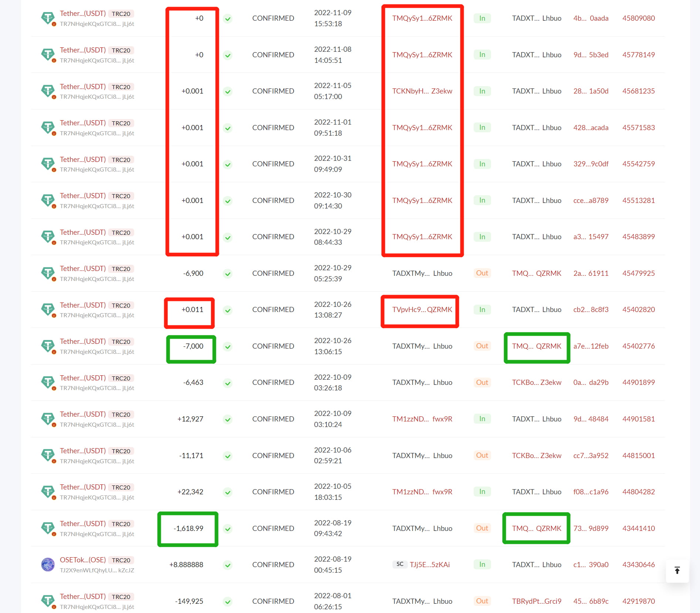
Task: Open transaction hash c1... 390a0
Action: pos(591,565)
